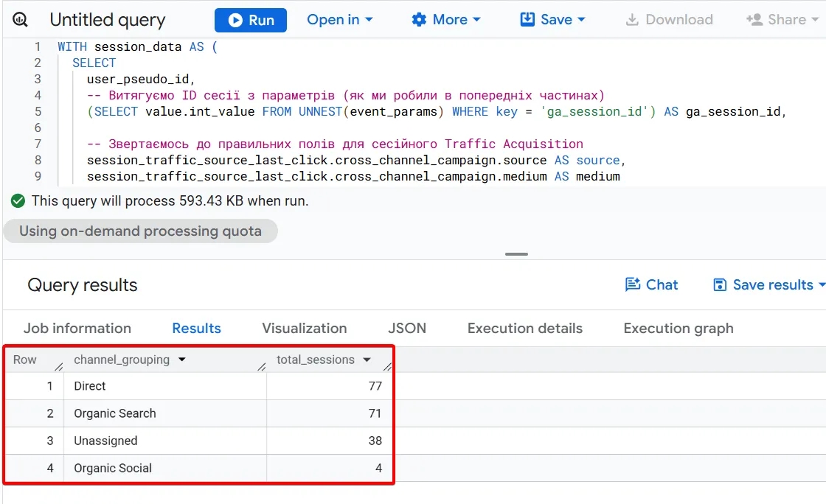Click the value 71 in total_sessions
This screenshot has height=504, width=826.
[375, 413]
